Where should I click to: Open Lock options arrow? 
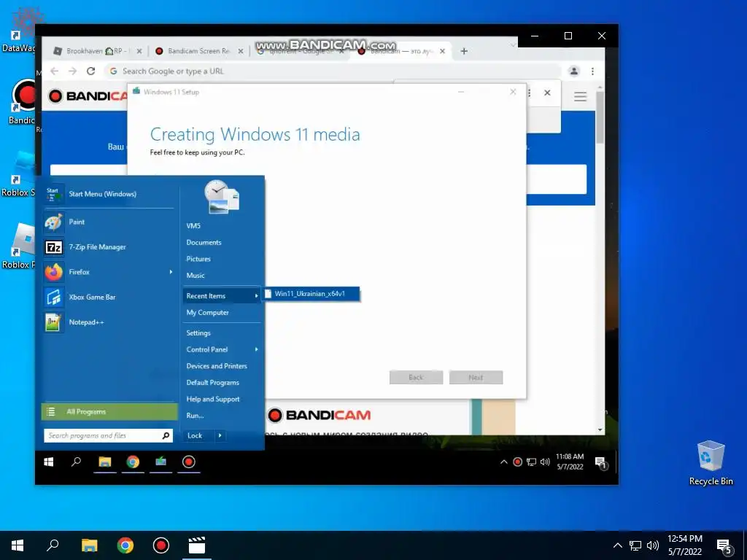(x=220, y=435)
